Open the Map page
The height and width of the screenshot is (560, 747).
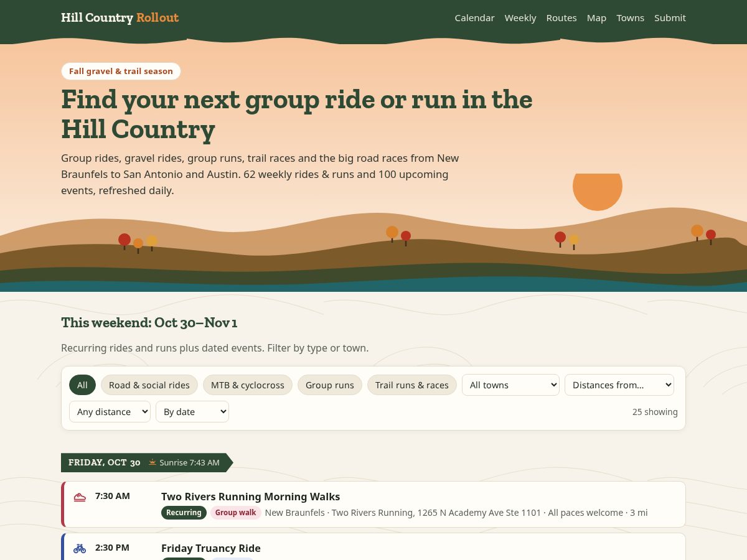[x=596, y=18]
